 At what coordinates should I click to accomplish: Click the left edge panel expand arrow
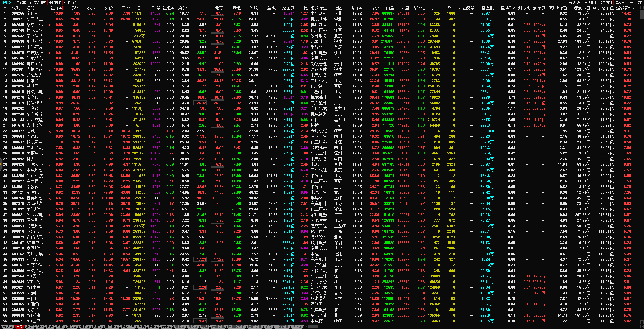coord(1,164)
